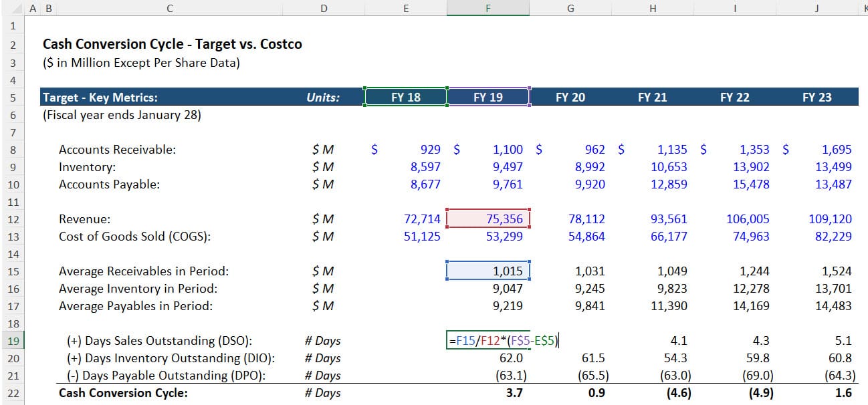Select the Target - Key Metrics header cell
868x405 pixels.
tap(100, 97)
